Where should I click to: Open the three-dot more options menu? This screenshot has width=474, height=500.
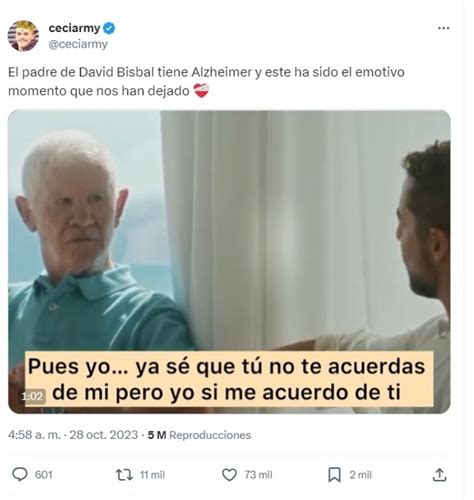(443, 28)
